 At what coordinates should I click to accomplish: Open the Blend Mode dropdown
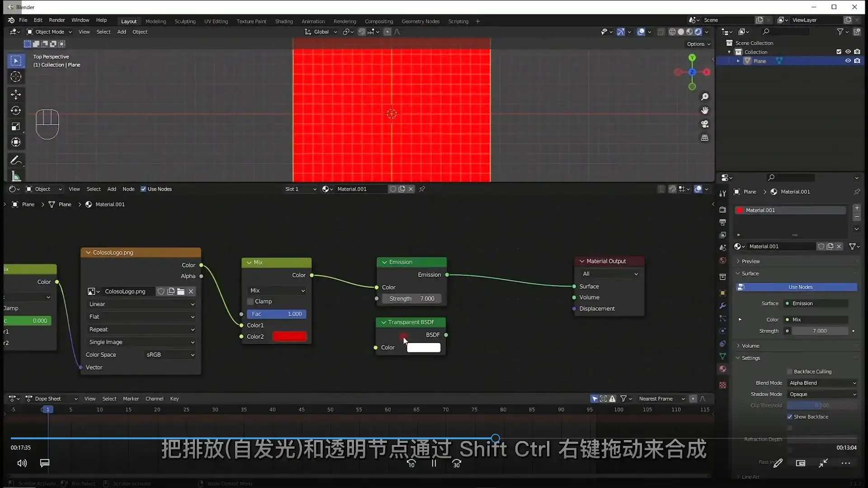pyautogui.click(x=822, y=383)
